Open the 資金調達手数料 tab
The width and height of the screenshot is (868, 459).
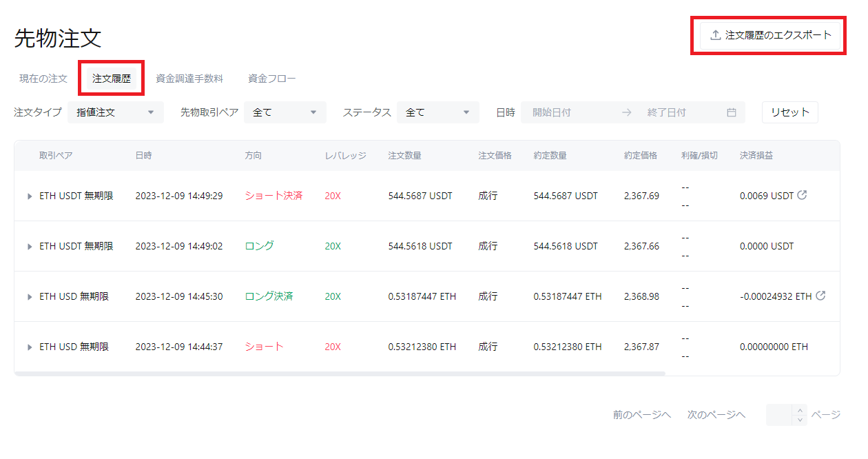(189, 79)
